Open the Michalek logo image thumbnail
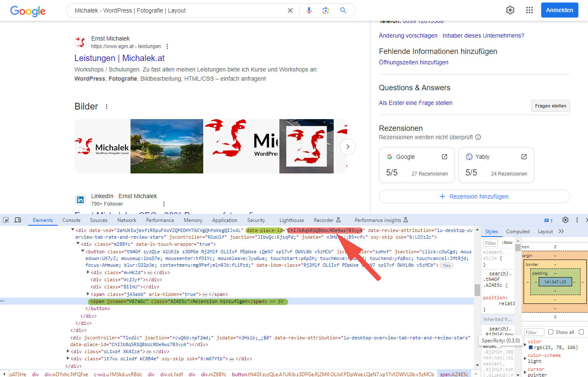 click(102, 146)
